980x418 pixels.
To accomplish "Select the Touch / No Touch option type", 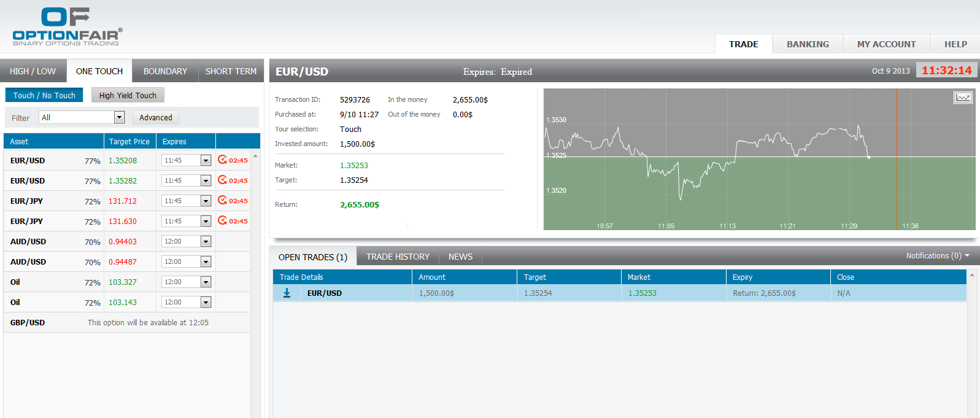I will click(x=44, y=95).
